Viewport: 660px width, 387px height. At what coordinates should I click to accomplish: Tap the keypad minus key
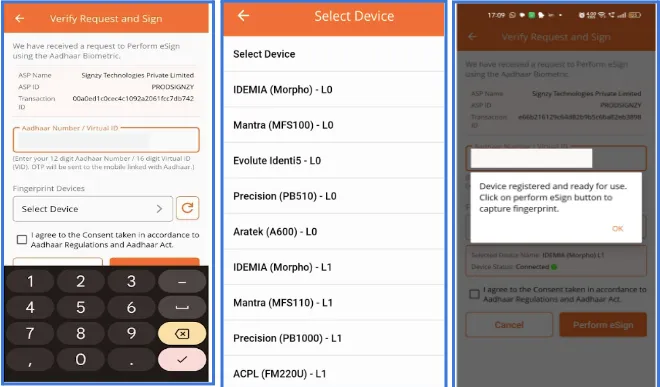[x=182, y=281]
